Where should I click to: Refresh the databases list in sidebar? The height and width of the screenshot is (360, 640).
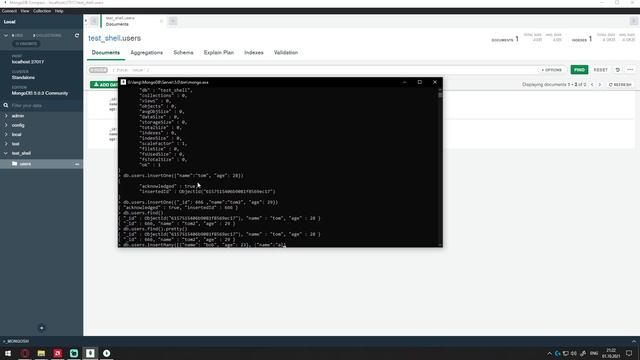pos(77,36)
